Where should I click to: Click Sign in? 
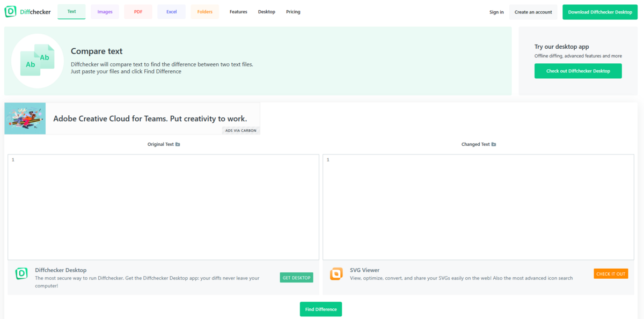(496, 12)
